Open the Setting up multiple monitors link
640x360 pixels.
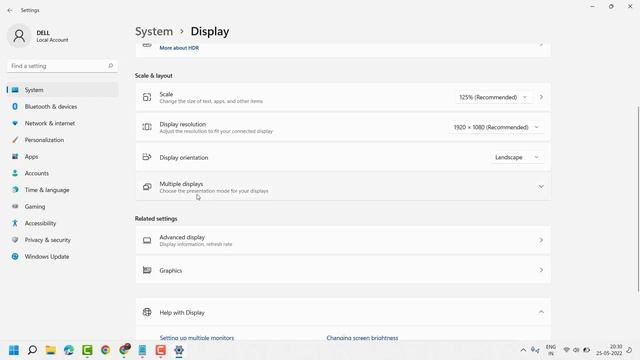[197, 338]
